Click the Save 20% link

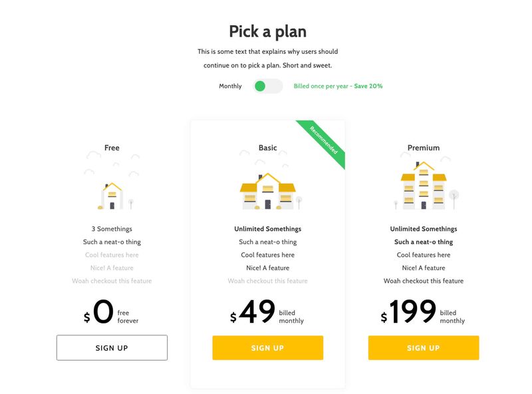pyautogui.click(x=369, y=86)
